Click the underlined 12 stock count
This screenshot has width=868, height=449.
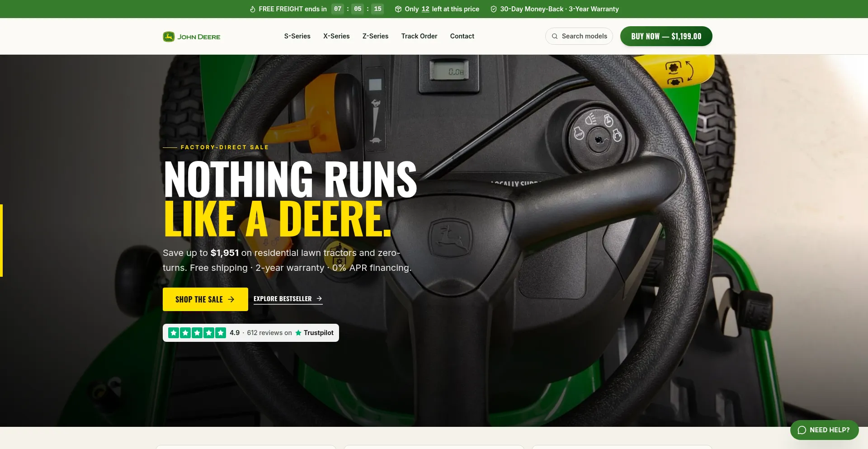[x=425, y=9]
